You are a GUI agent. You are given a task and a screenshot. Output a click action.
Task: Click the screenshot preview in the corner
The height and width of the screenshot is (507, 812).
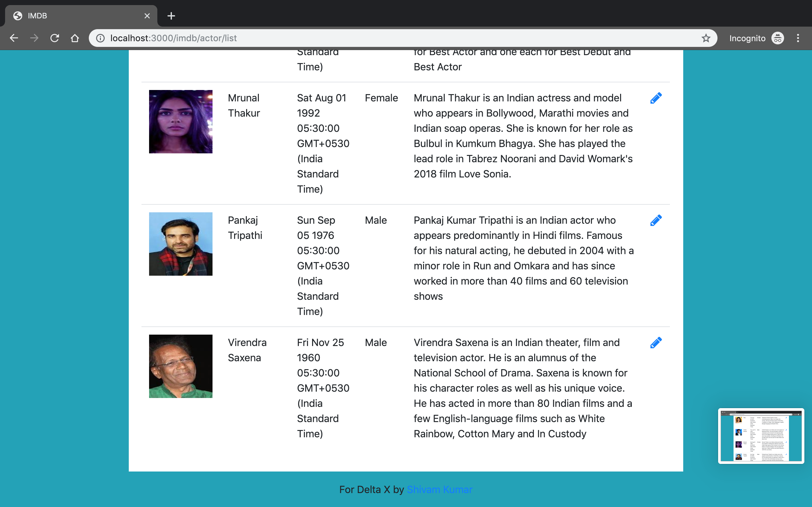(x=761, y=436)
